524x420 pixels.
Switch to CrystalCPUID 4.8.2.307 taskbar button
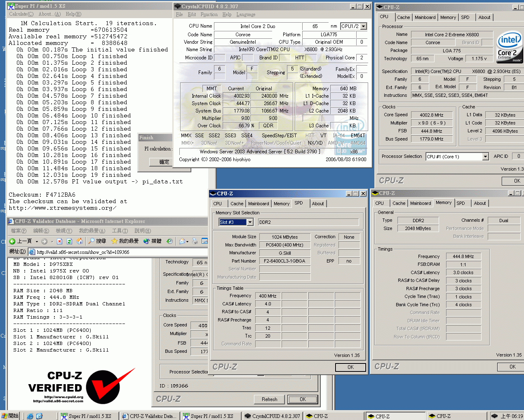click(272, 416)
